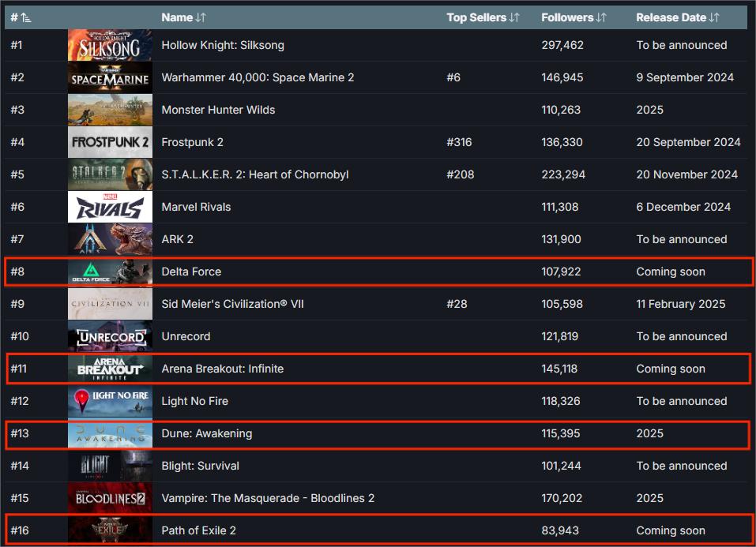Image resolution: width=756 pixels, height=547 pixels.
Task: Open the Light No Fire thumbnail
Action: [110, 401]
